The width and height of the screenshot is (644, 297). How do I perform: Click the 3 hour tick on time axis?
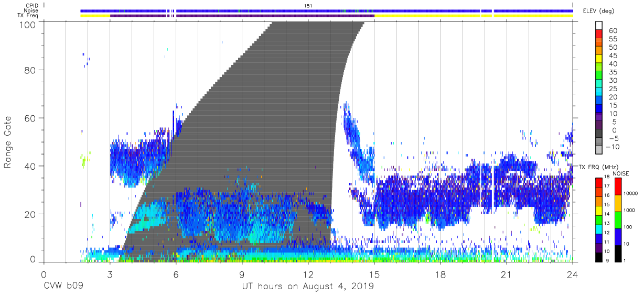coord(110,274)
